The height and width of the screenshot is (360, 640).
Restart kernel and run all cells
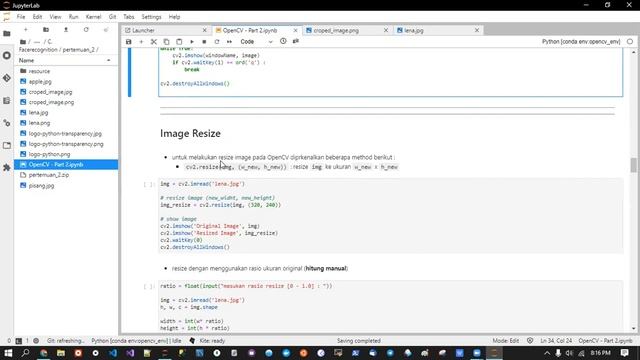click(x=229, y=42)
